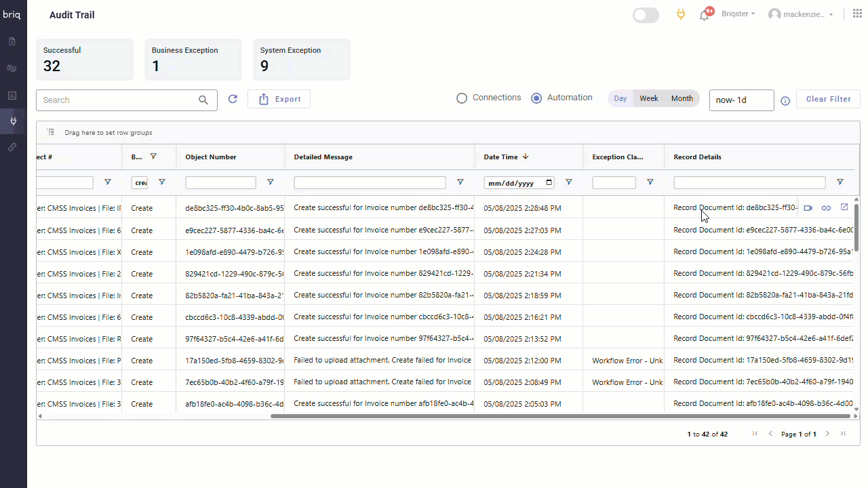Go to next page arrow

827,434
